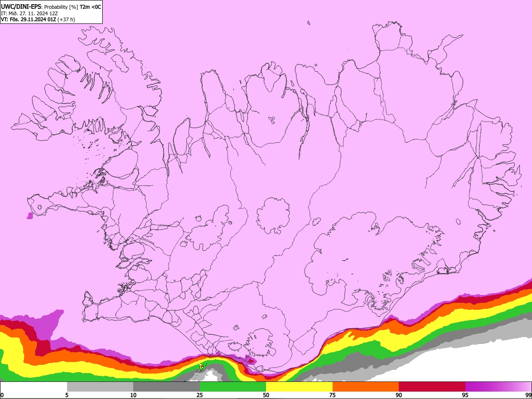Click the 'VT: Fös. 29.11.2024 01Z' line
Image resolution: width=532 pixels, height=399 pixels.
point(29,19)
